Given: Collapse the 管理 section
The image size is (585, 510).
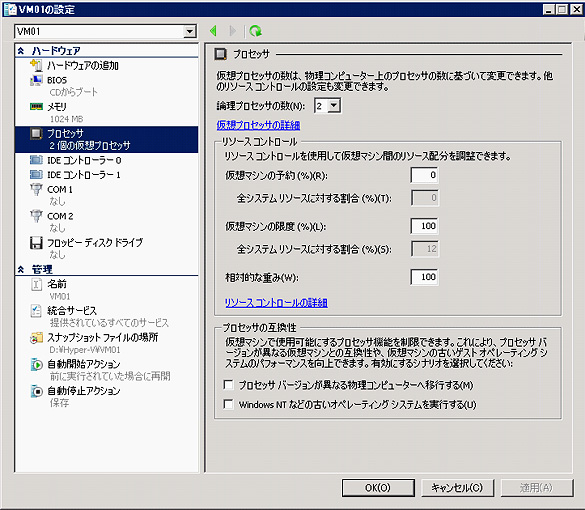Looking at the screenshot, I should (x=21, y=269).
